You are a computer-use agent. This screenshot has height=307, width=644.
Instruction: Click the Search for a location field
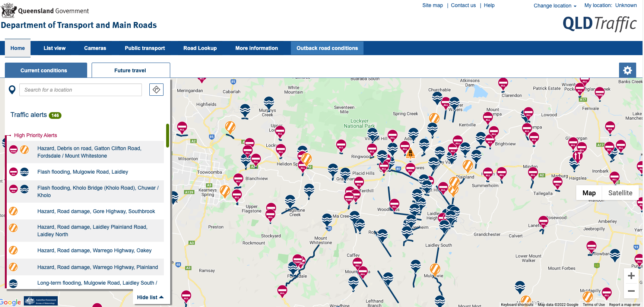point(80,90)
